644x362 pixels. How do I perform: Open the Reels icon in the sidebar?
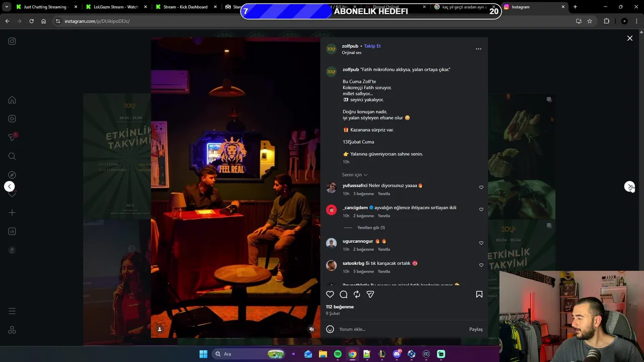tap(12, 119)
